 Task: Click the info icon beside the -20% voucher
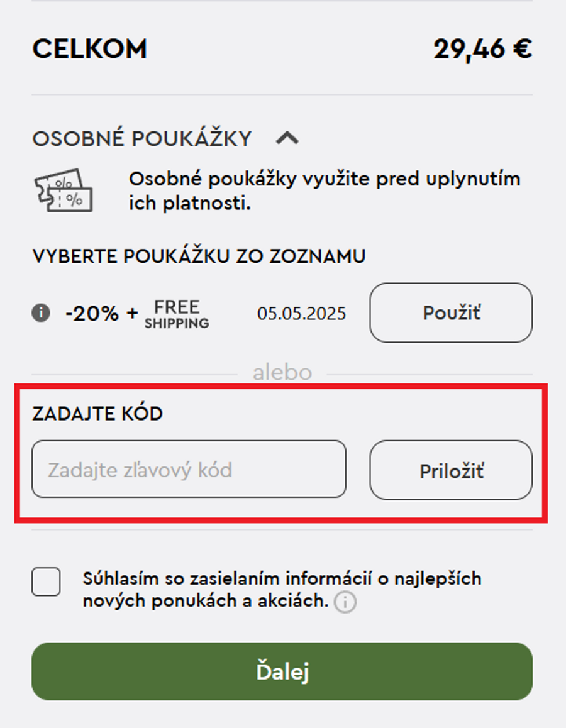(40, 312)
